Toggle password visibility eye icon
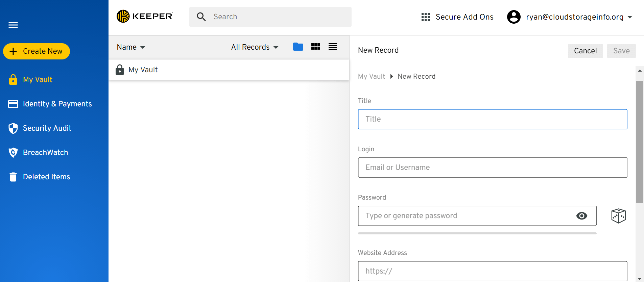Image resolution: width=644 pixels, height=282 pixels. (582, 216)
